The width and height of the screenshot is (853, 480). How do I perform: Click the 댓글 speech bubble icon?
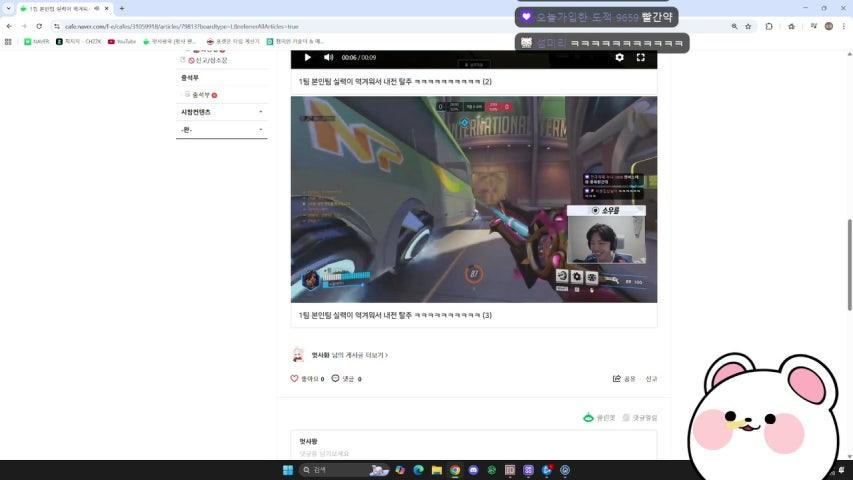336,379
